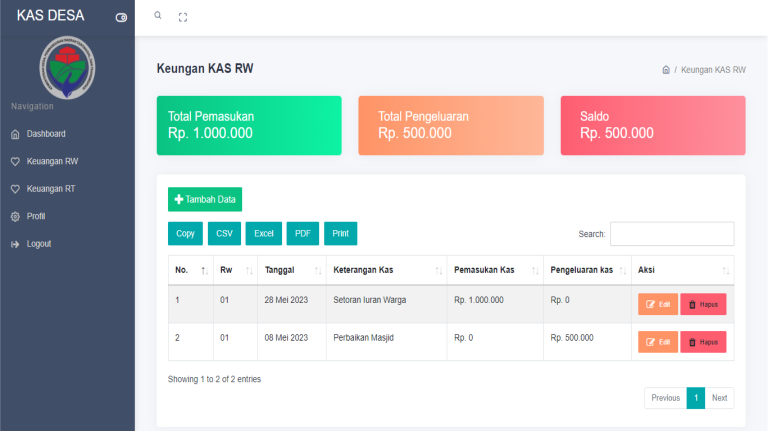This screenshot has height=431, width=768.
Task: Export table as CSV
Action: click(223, 233)
